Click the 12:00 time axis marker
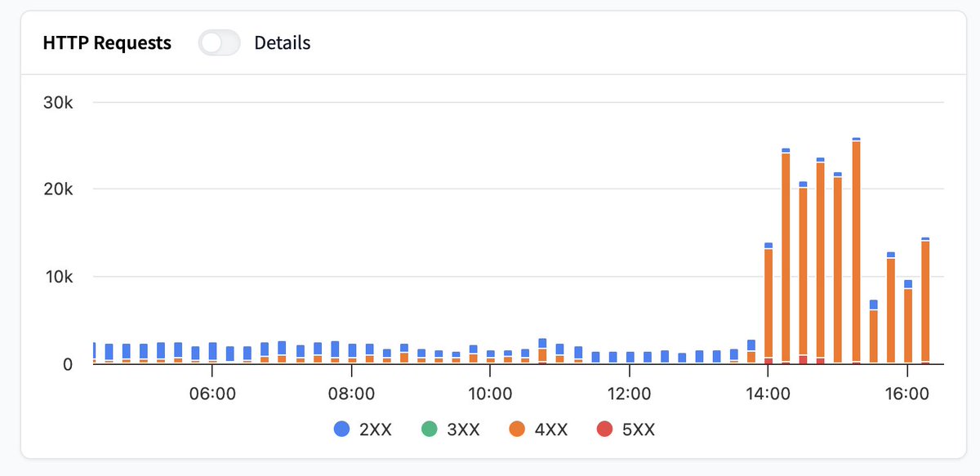This screenshot has height=476, width=980. pyautogui.click(x=629, y=394)
